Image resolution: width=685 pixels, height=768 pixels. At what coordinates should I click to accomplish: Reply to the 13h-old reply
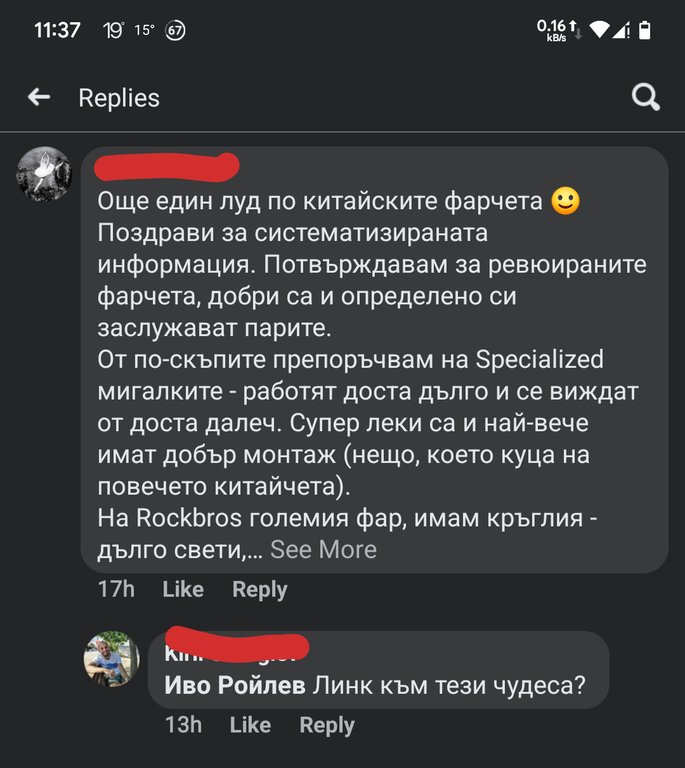[327, 725]
